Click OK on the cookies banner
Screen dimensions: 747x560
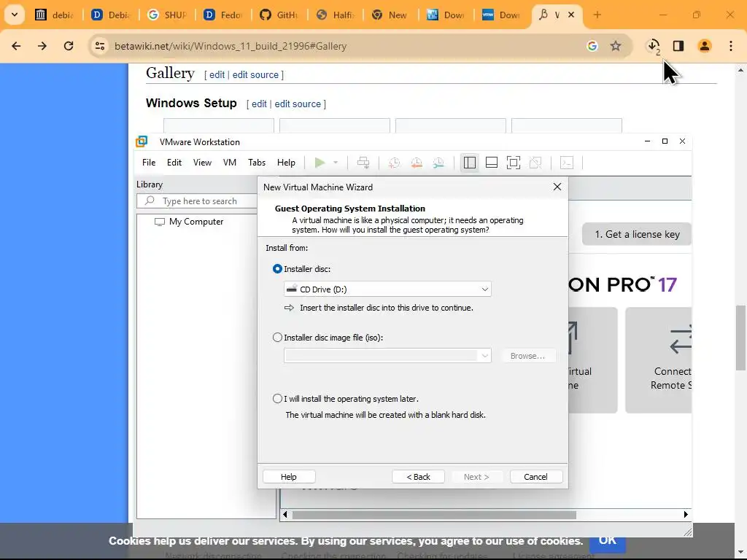point(608,540)
